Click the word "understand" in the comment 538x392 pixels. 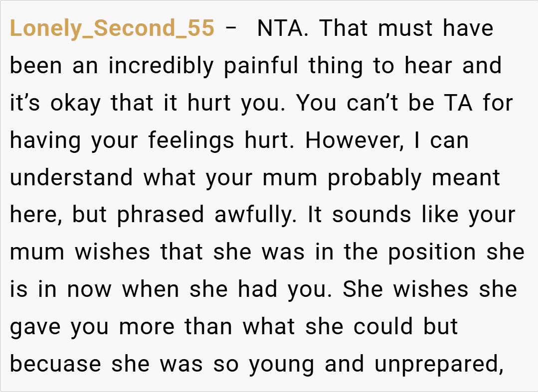tap(71, 178)
